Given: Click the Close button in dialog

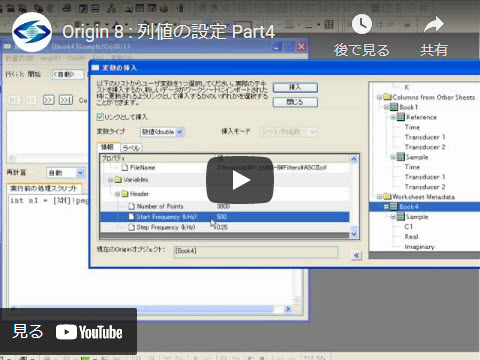Looking at the screenshot, I should [295, 102].
